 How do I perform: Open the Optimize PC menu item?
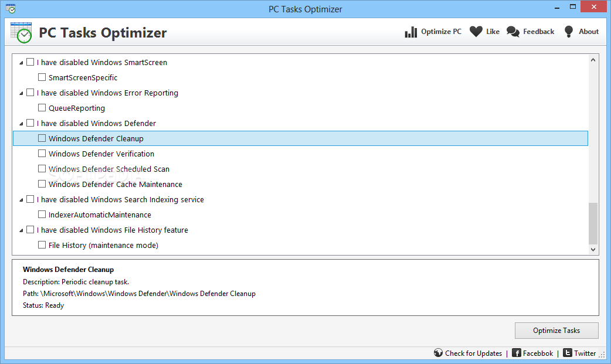pyautogui.click(x=441, y=32)
